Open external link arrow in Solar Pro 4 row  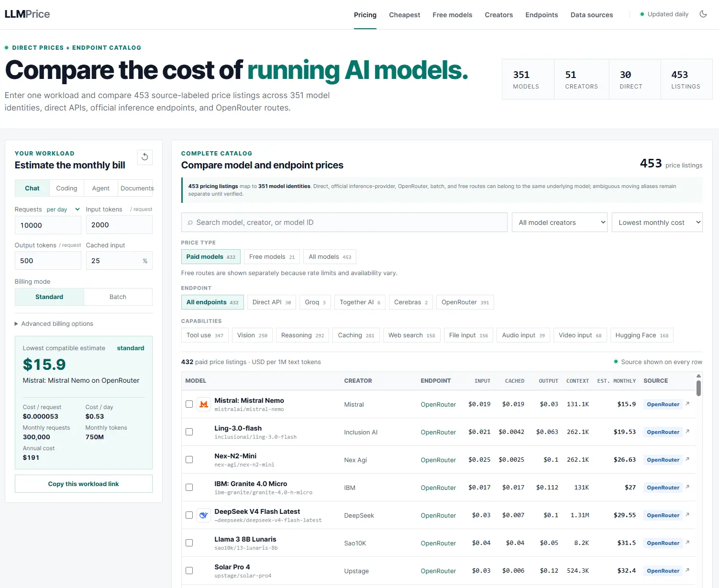click(687, 570)
